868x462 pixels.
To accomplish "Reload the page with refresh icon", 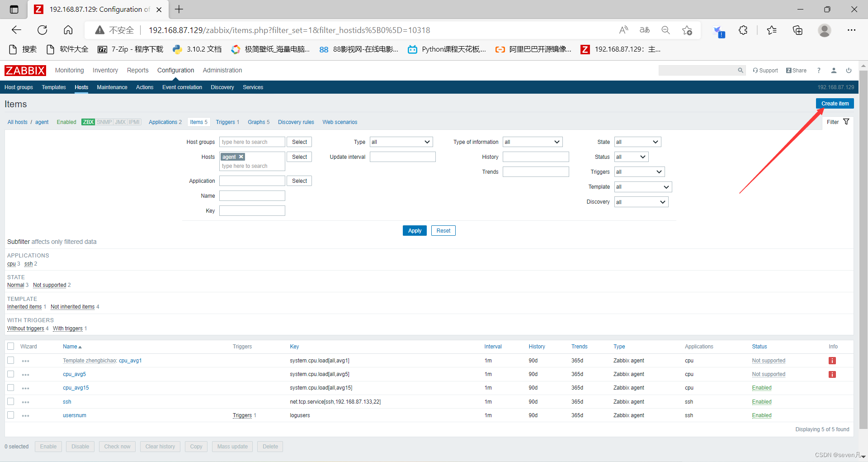I will click(x=42, y=30).
